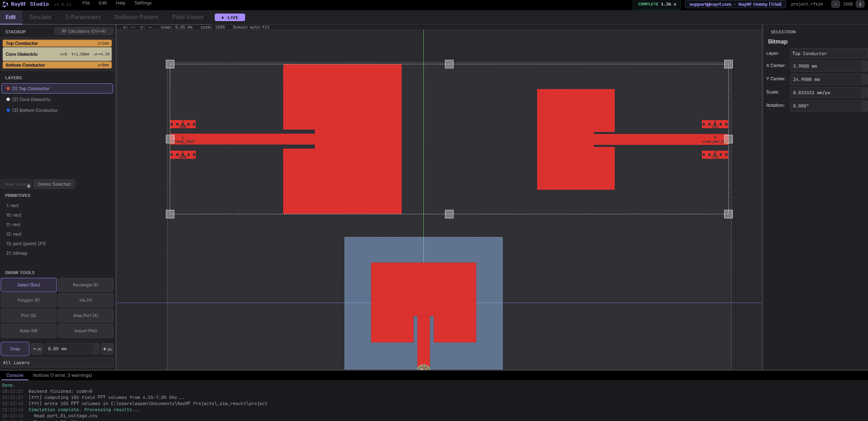
Task: Click the bottom-left bitmap selection handle
Action: (170, 214)
